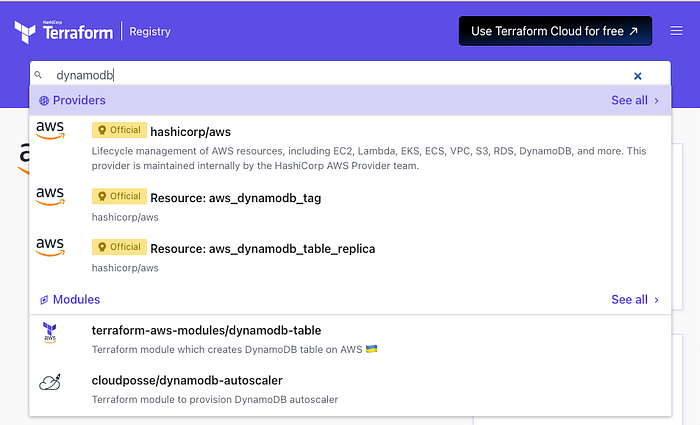Click AWS logo beside aws_dynamodb_table_replica
Screen dimensions: 700x425
pyautogui.click(x=50, y=247)
